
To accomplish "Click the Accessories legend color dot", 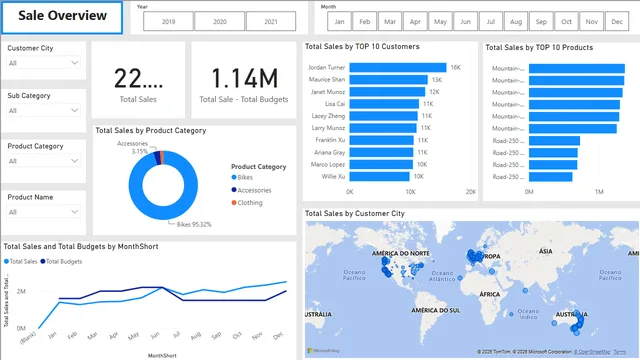I will click(x=234, y=190).
